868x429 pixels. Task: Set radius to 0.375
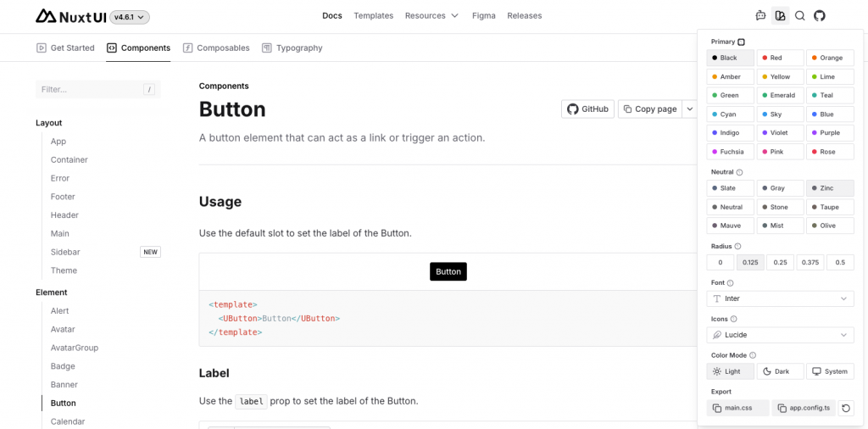click(x=810, y=262)
